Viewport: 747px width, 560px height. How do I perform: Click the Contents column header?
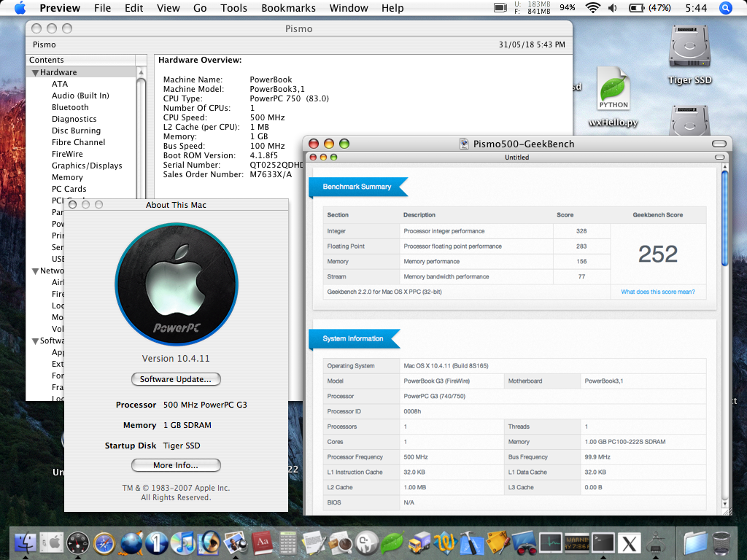[80, 60]
